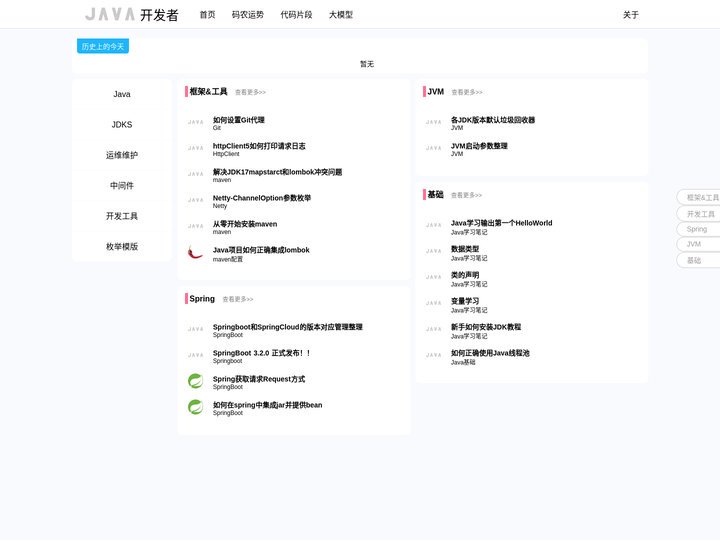Viewport: 720px width, 540px height.
Task: Open article Springboot和SpringCloud的版本对应管理整理
Action: pos(287,327)
